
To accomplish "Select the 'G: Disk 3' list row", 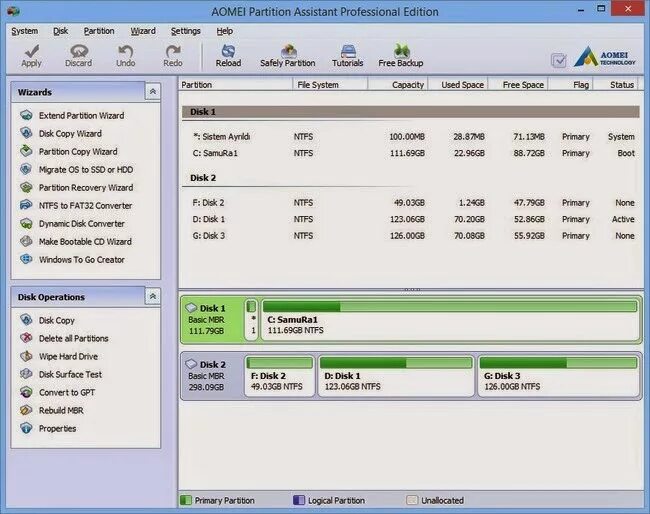I will click(x=410, y=236).
